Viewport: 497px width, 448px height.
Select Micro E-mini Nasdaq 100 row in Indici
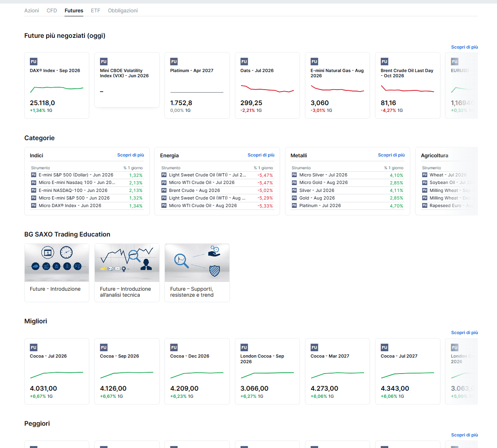click(x=87, y=183)
